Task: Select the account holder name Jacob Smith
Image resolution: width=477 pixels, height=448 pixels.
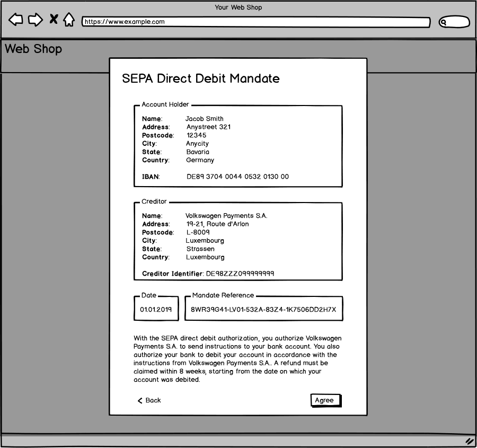Action: [x=205, y=119]
